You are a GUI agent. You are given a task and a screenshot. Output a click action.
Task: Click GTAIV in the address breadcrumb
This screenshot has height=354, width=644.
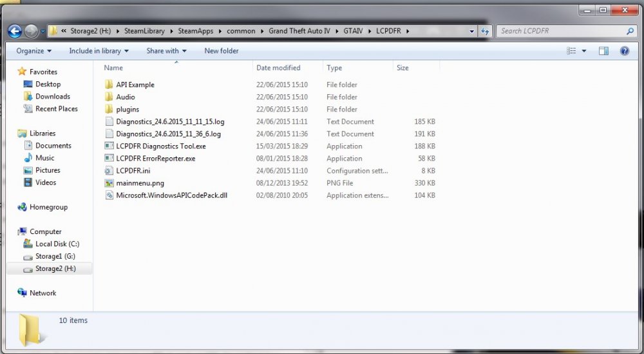(x=353, y=31)
